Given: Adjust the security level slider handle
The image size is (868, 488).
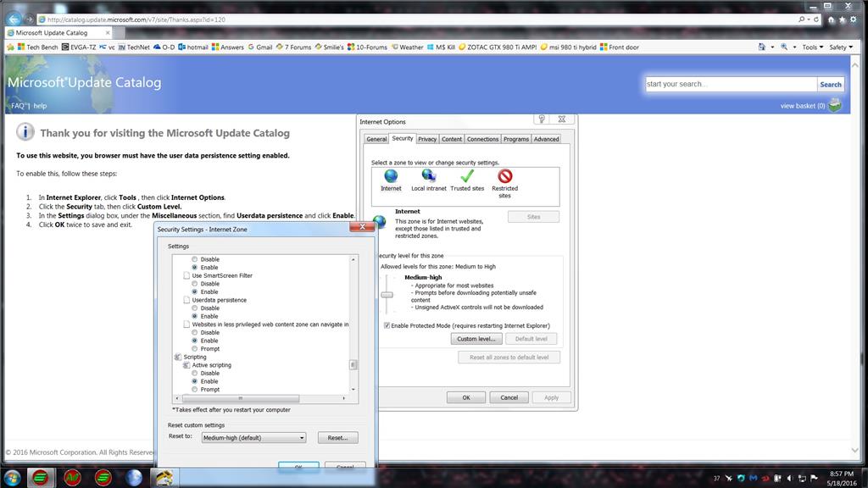Looking at the screenshot, I should click(x=387, y=295).
